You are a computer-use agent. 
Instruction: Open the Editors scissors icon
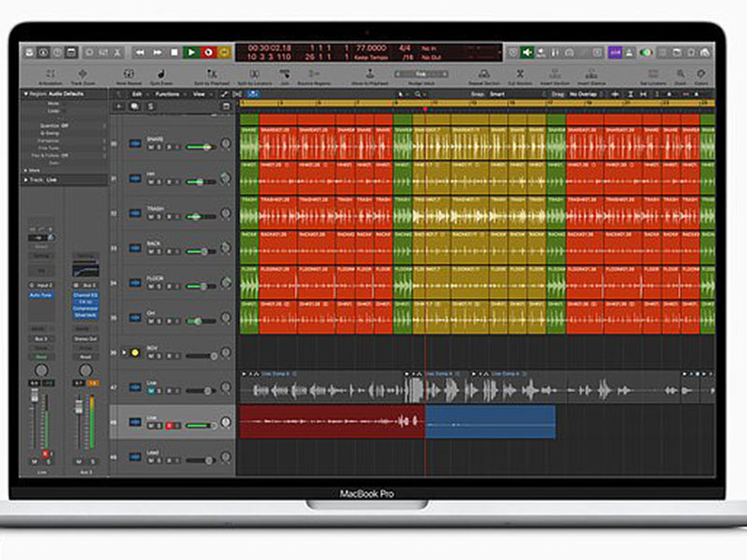(118, 52)
